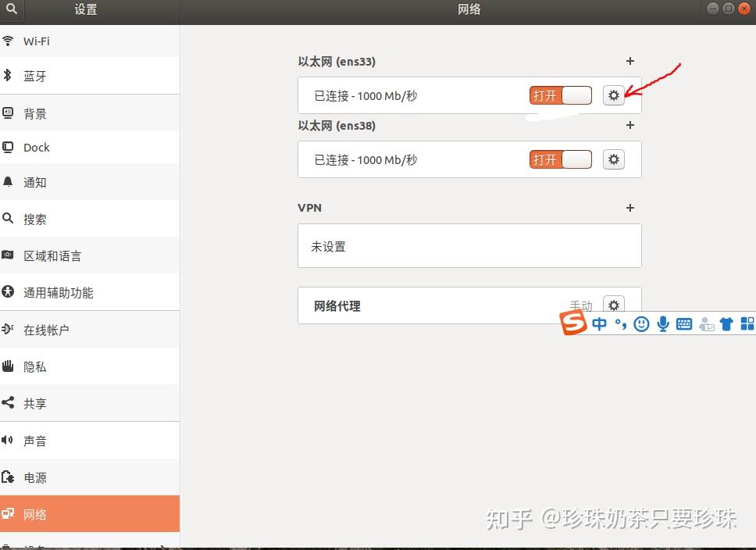Click Sogou user account icon
The image size is (756, 550).
(706, 324)
